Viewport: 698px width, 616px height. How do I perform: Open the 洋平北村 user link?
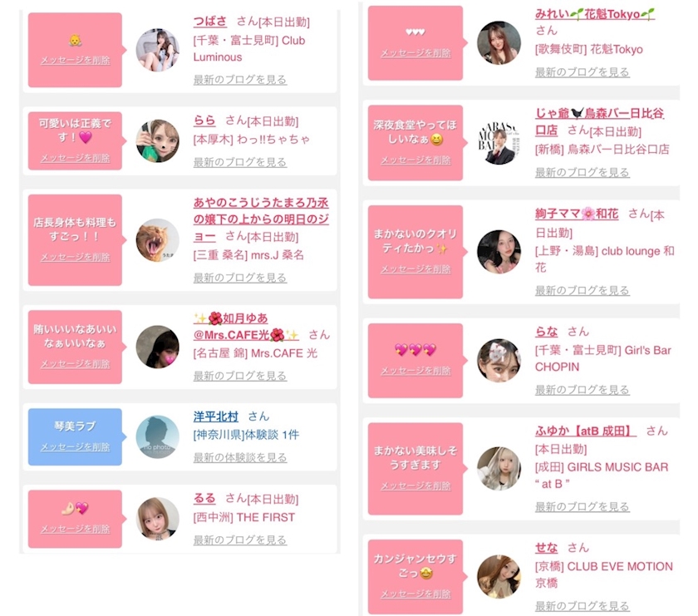216,416
